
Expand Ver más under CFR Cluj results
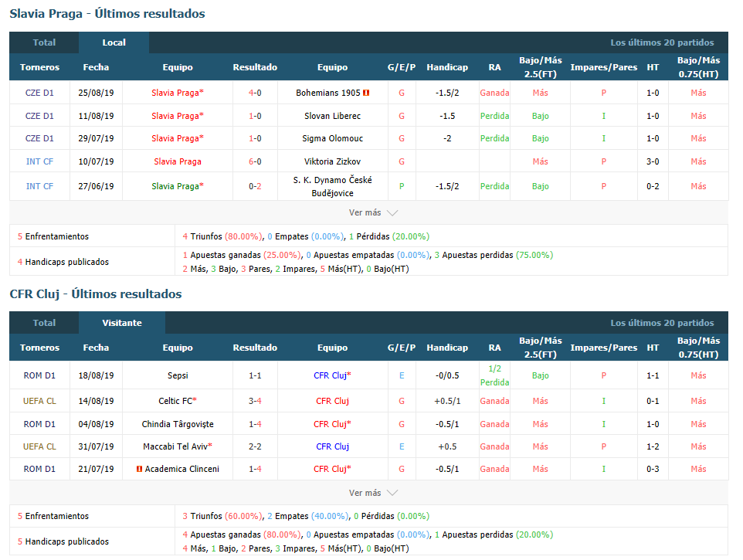click(373, 494)
